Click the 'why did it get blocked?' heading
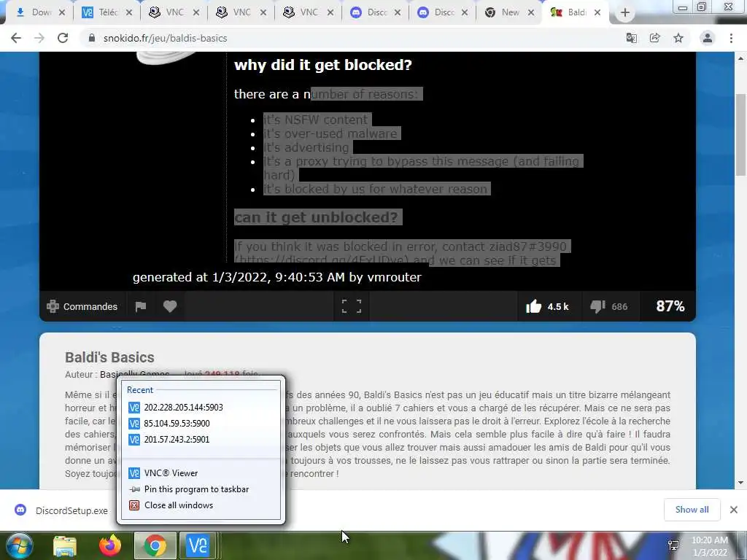This screenshot has width=747, height=560. (x=323, y=65)
